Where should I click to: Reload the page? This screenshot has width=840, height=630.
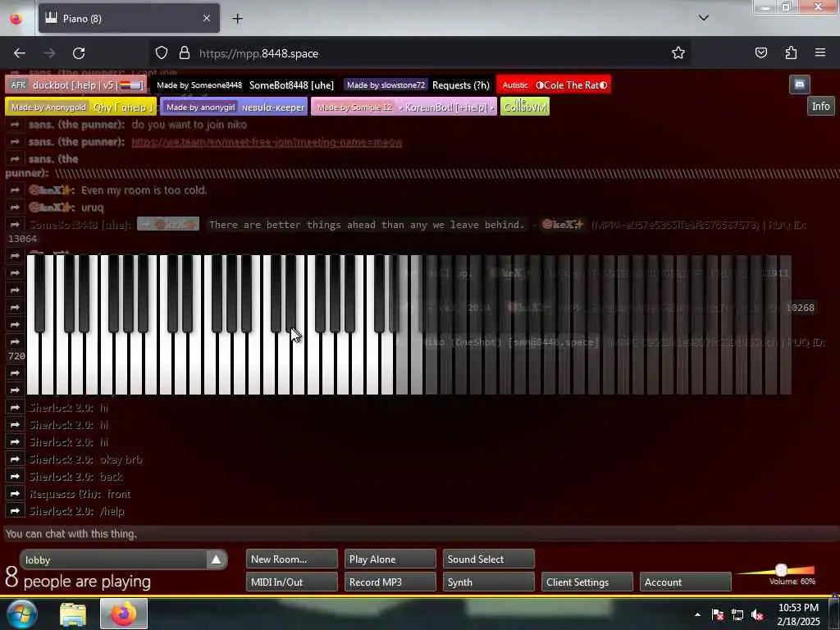tap(79, 53)
